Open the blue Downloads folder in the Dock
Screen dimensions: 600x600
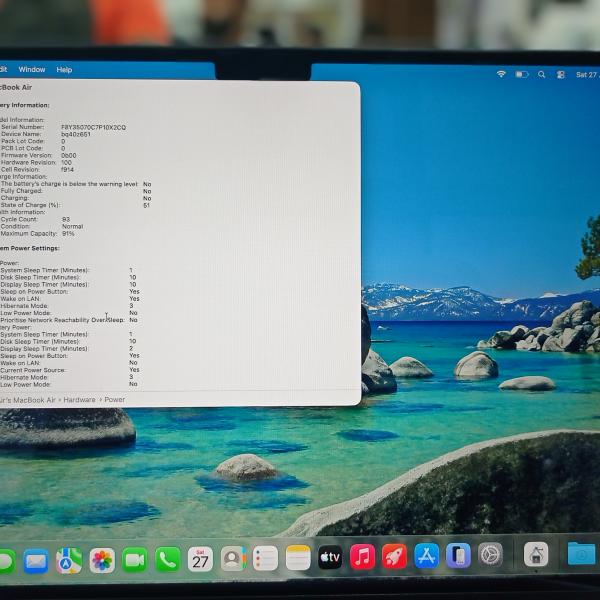tap(581, 553)
